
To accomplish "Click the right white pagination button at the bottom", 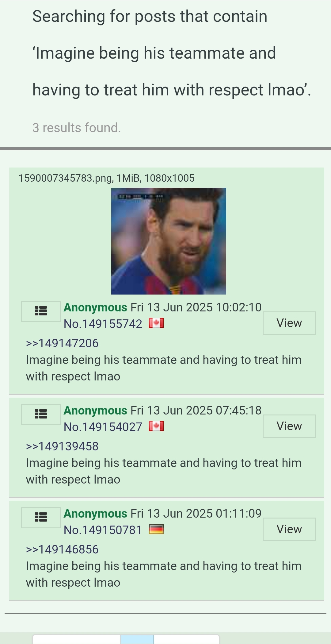I will (186, 639).
